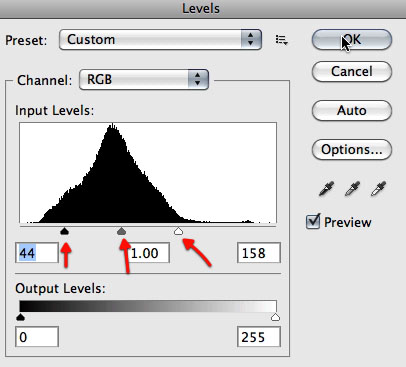Apply Auto levels adjustment
This screenshot has width=406, height=367.
(352, 110)
